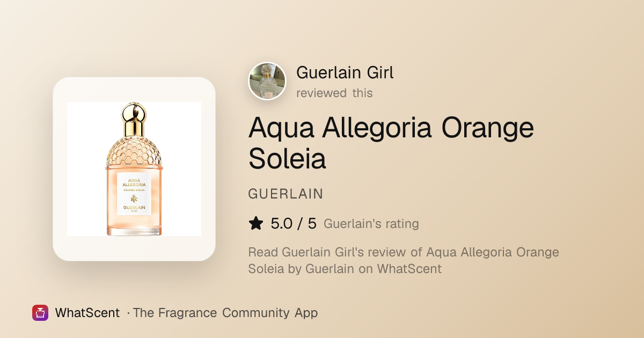
Task: Click the WhatScent brand name text
Action: 87,313
